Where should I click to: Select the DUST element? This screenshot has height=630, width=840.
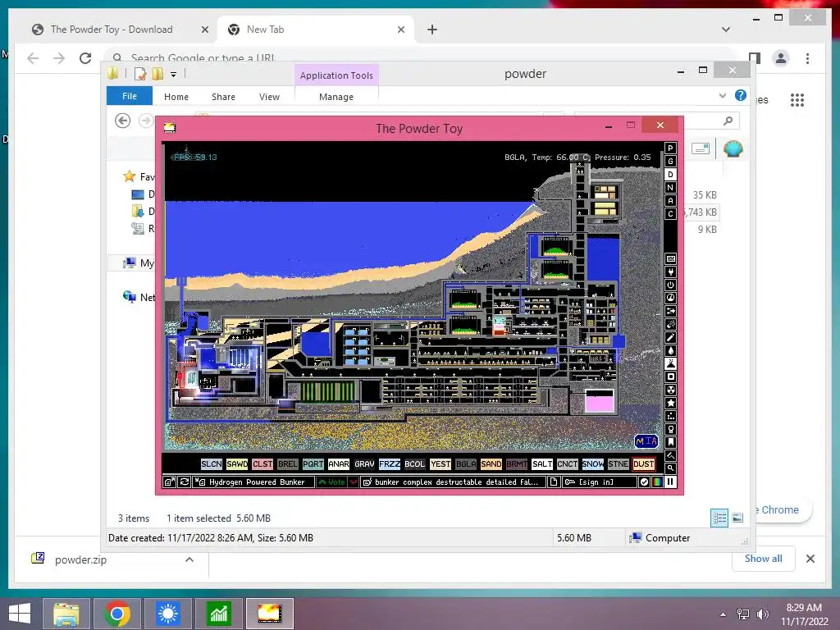click(x=643, y=464)
